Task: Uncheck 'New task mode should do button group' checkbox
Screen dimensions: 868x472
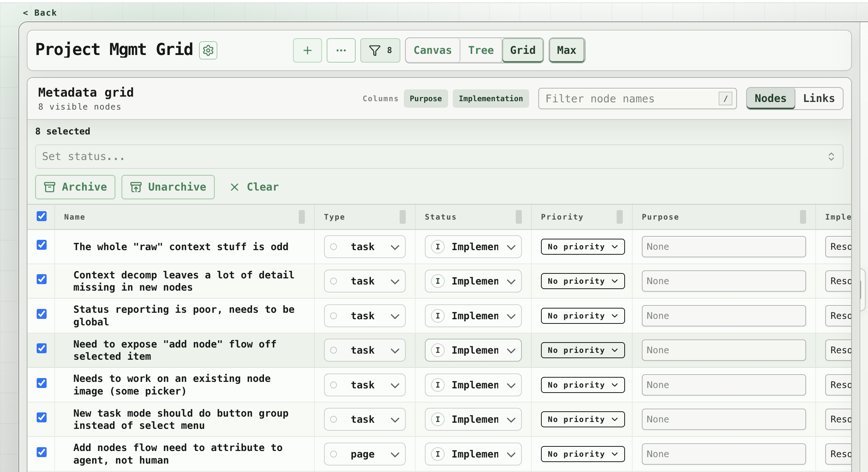Action: (42, 417)
